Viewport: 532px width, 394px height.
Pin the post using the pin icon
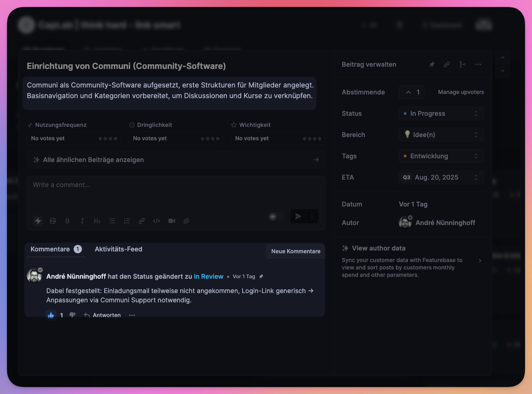432,65
